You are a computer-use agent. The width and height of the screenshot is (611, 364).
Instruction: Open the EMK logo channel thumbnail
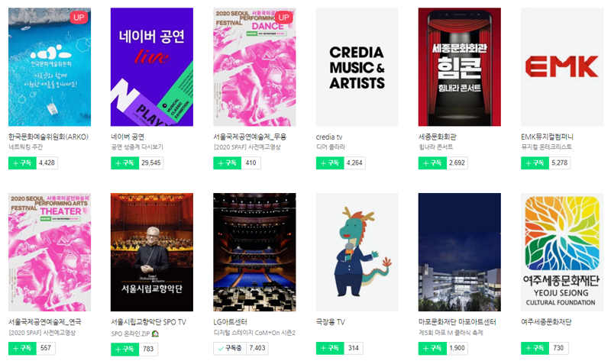point(562,67)
